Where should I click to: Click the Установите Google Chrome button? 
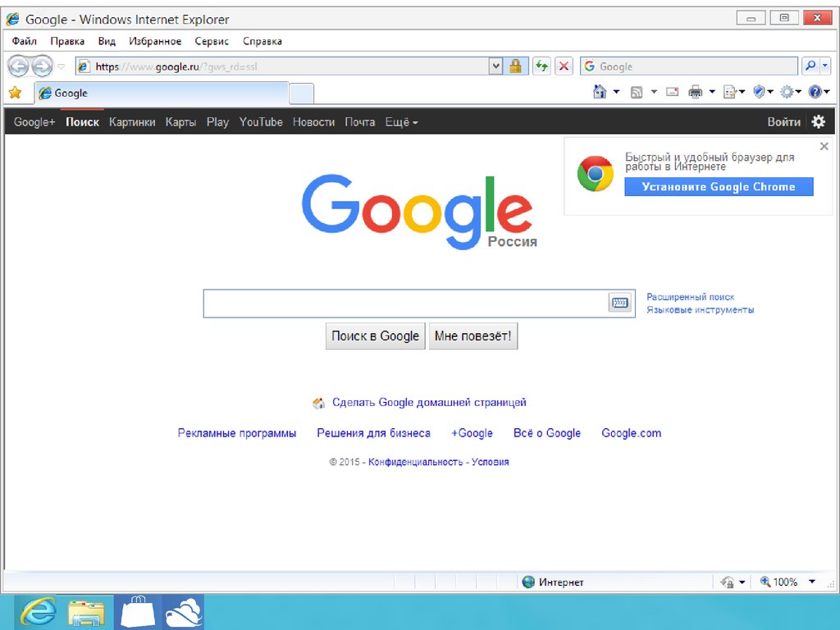pyautogui.click(x=719, y=186)
